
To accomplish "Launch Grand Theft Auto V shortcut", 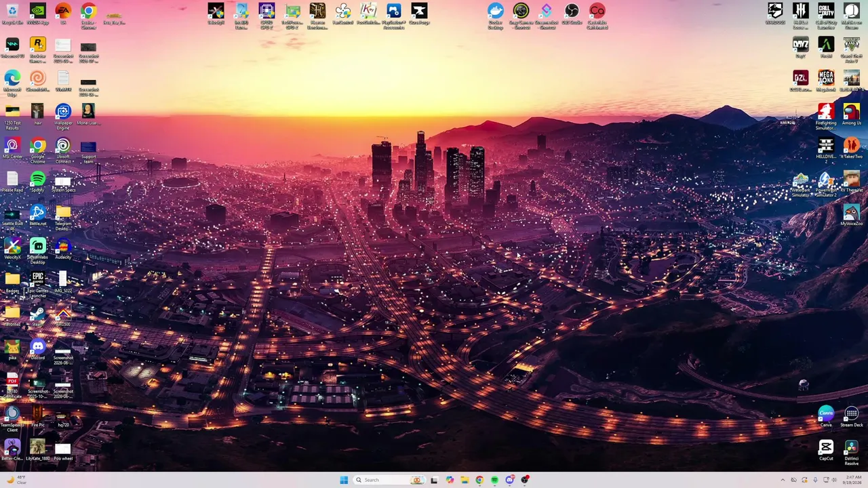I will point(851,50).
